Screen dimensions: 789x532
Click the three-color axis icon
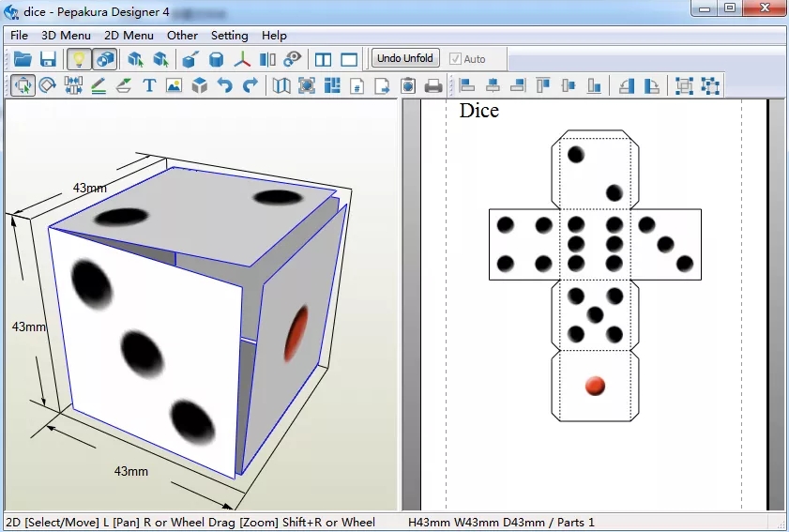coord(242,59)
